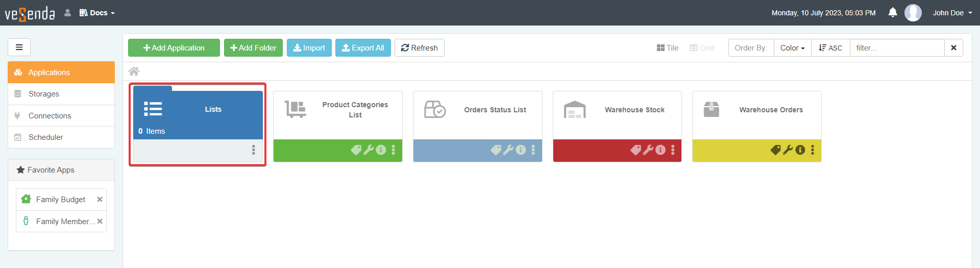Toggle ASC sort direction

click(830, 48)
